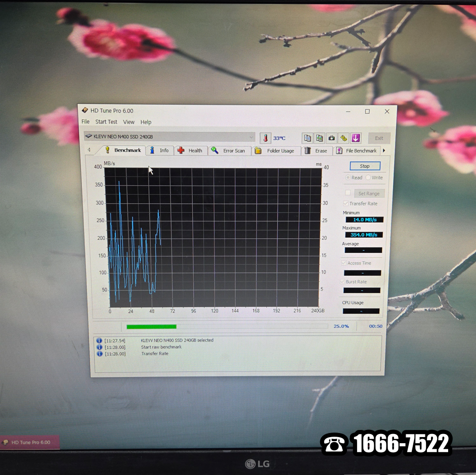This screenshot has width=476, height=475.
Task: Switch to the Health tab
Action: [191, 151]
